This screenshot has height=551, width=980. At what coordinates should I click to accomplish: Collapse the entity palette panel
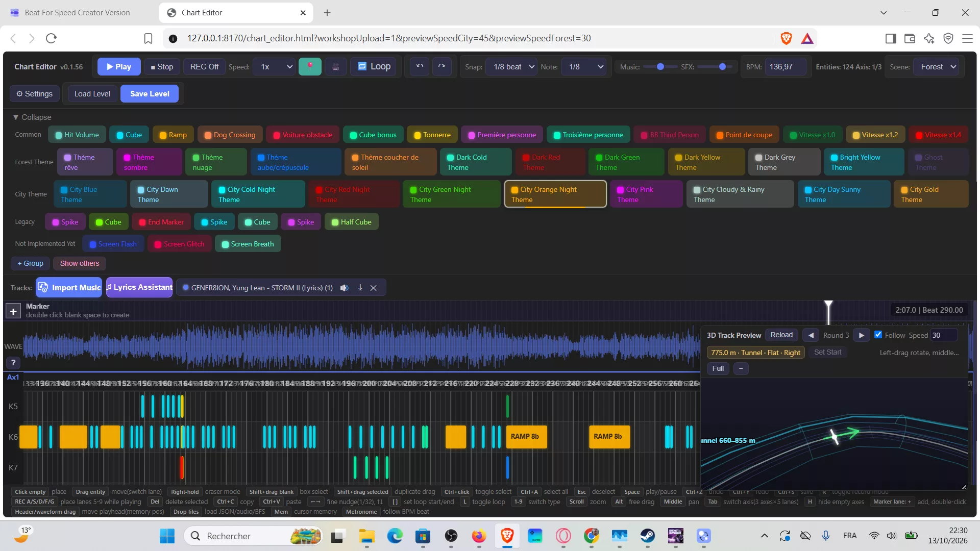[x=32, y=117]
